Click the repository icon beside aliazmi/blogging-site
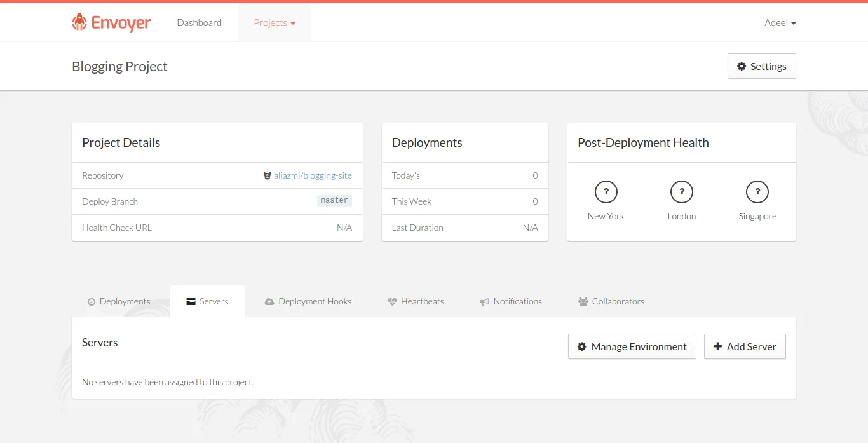The image size is (868, 443). pyautogui.click(x=268, y=175)
